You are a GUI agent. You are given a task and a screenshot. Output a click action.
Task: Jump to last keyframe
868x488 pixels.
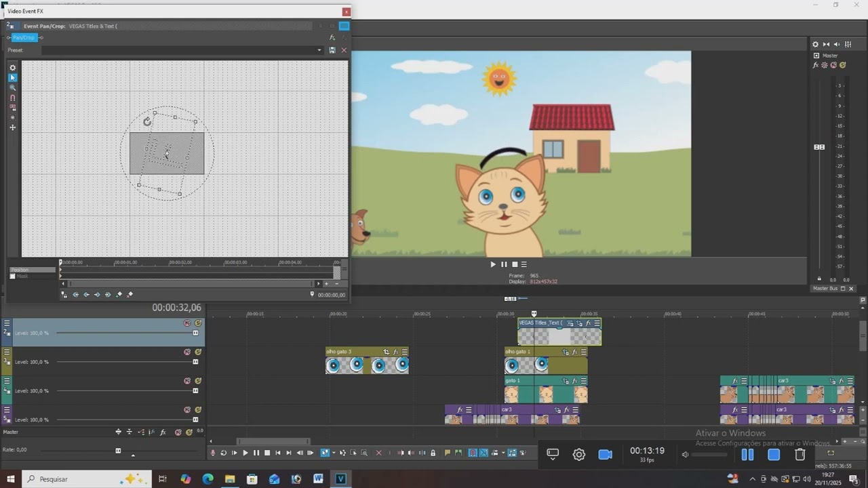coord(108,295)
